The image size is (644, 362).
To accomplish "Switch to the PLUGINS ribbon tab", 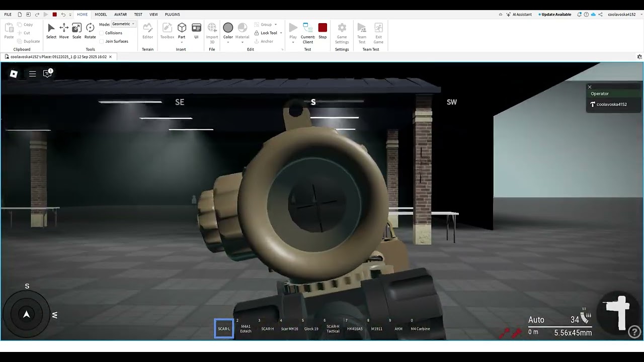I will 172,15.
